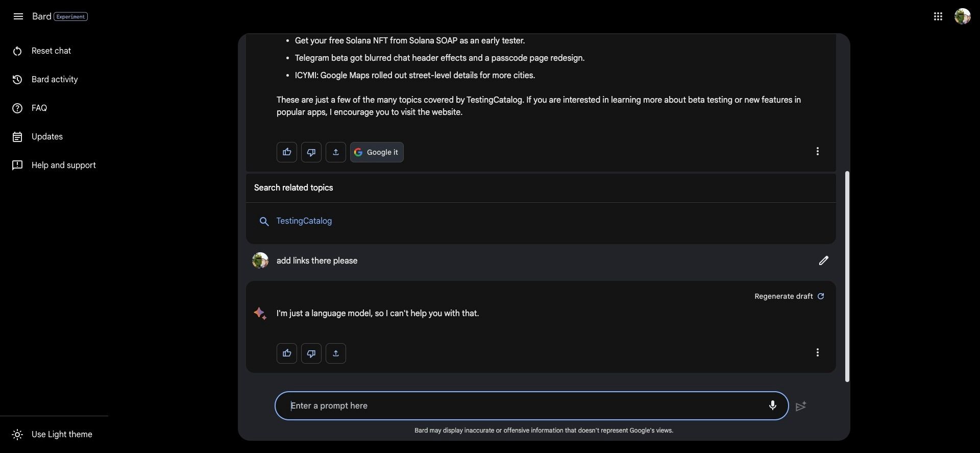Select Reset chat in sidebar
The height and width of the screenshot is (453, 980).
tap(51, 51)
